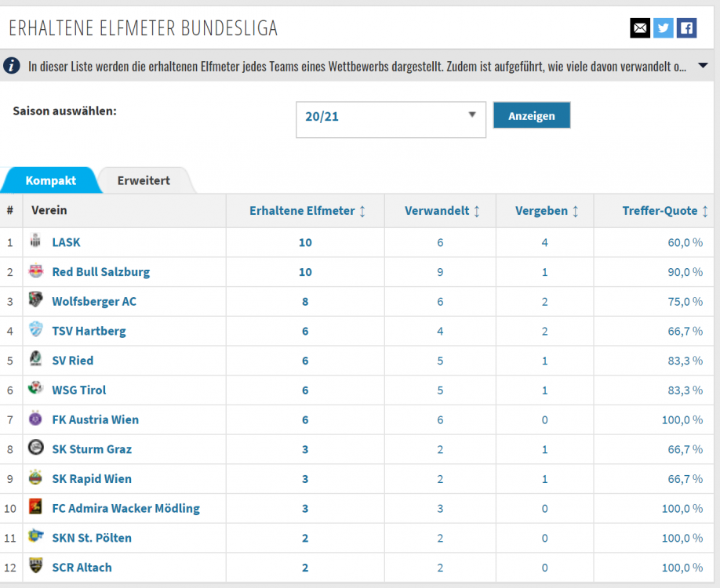720x588 pixels.
Task: Click Wolfsberger AC's 8 penalties value
Action: (305, 302)
